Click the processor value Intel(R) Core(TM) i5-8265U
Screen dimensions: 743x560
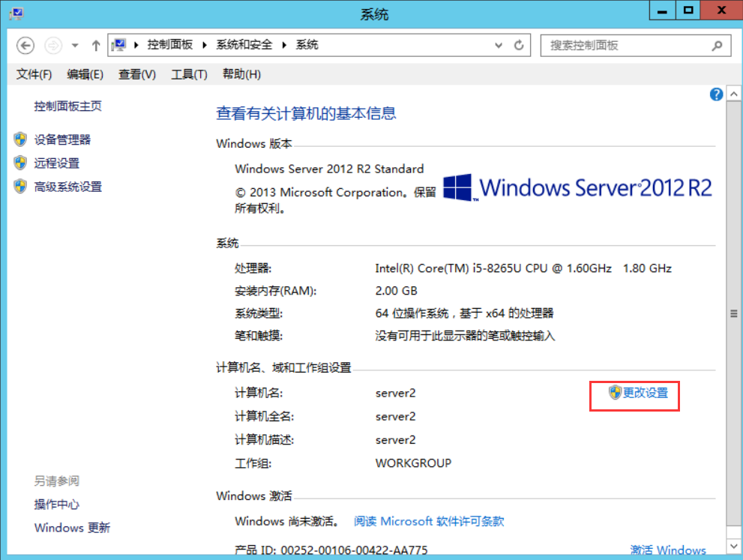tap(523, 268)
